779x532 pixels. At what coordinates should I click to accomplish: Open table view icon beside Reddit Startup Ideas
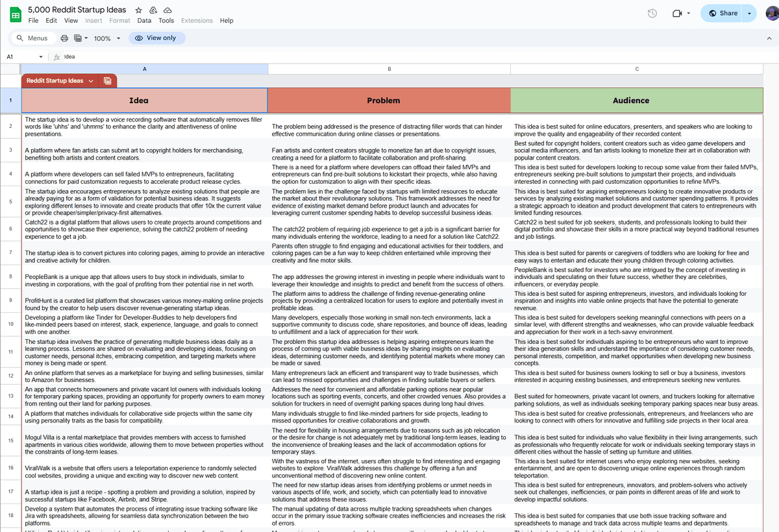pos(108,81)
